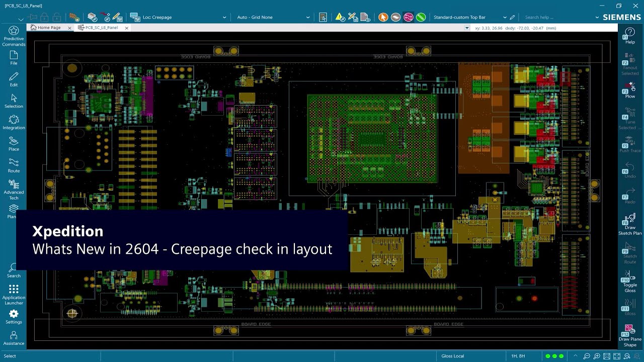Open Help with the F1 button
The image size is (644, 362).
(630, 36)
